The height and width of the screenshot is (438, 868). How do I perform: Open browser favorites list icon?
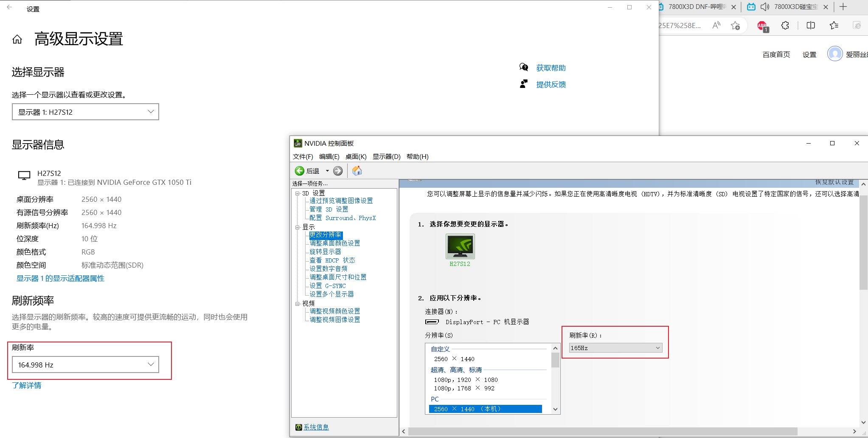[834, 25]
